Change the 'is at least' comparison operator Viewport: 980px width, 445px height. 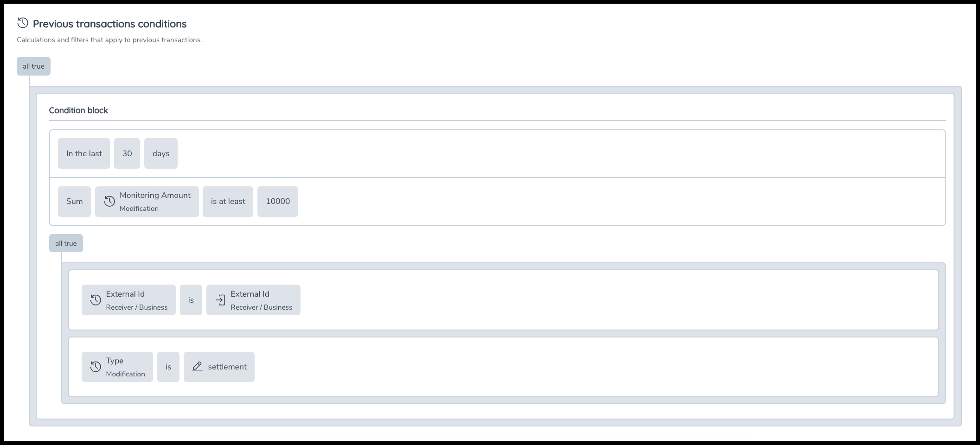pos(228,201)
